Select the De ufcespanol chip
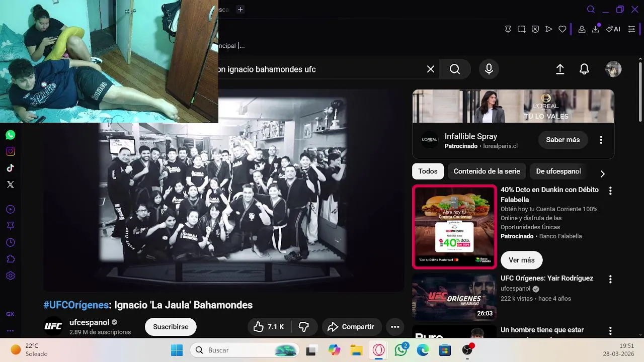This screenshot has height=362, width=644. [558, 171]
